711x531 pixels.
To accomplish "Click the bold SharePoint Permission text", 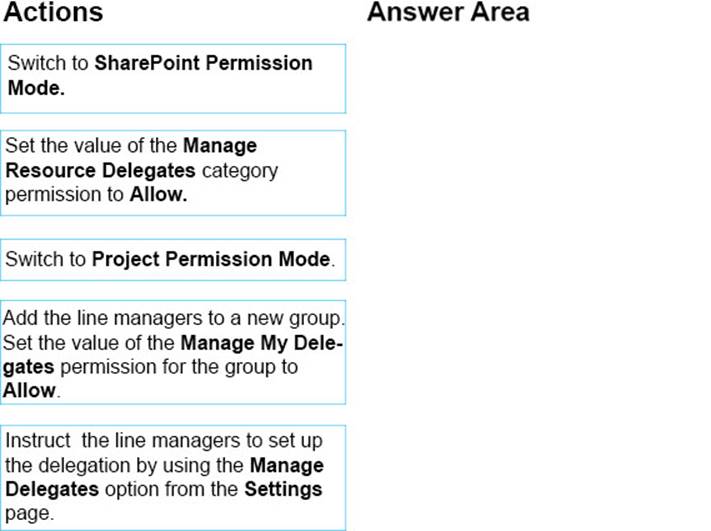I will coord(204,63).
